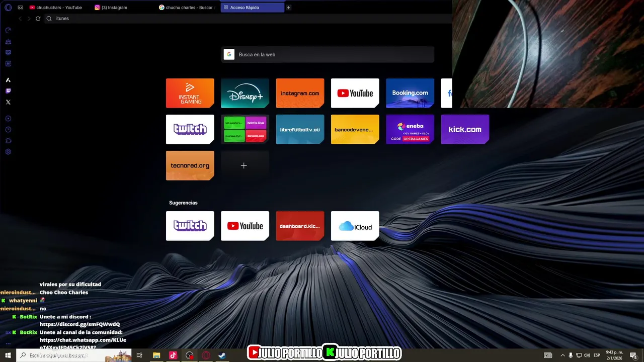
Task: Open the kick.com speed dial tile
Action: tap(465, 129)
